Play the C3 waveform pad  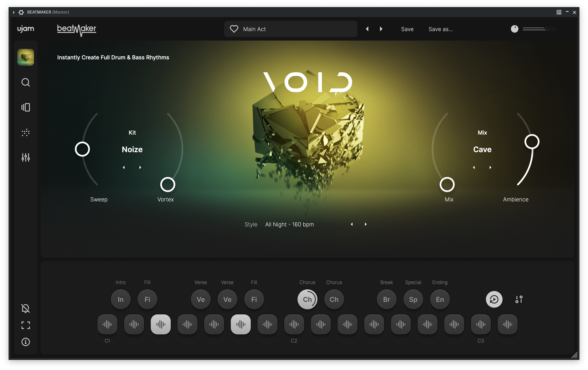click(x=481, y=325)
